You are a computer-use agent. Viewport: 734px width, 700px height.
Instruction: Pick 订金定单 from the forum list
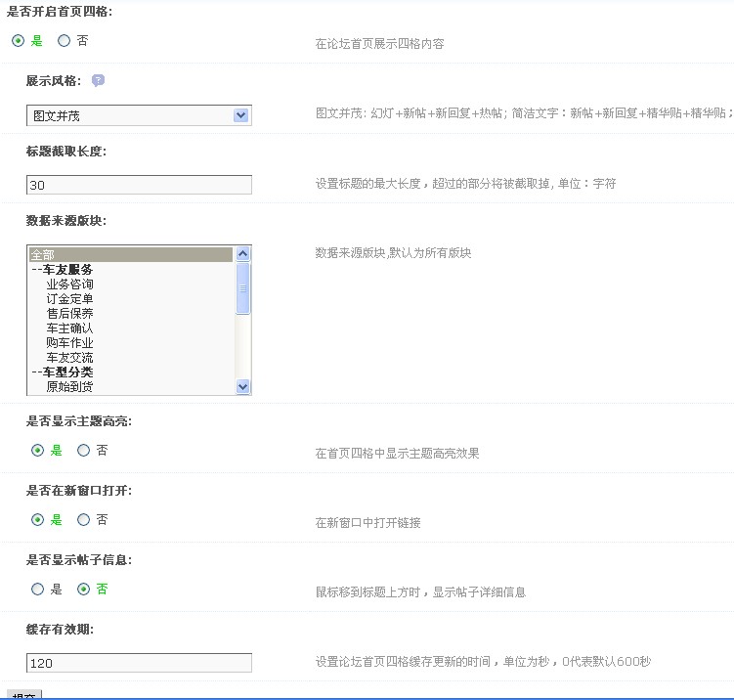pyautogui.click(x=70, y=299)
